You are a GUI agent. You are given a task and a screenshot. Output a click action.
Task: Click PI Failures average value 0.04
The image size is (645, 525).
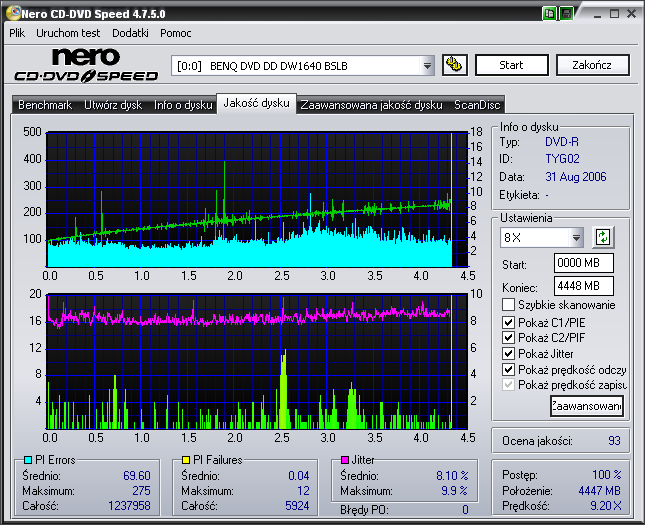(299, 476)
